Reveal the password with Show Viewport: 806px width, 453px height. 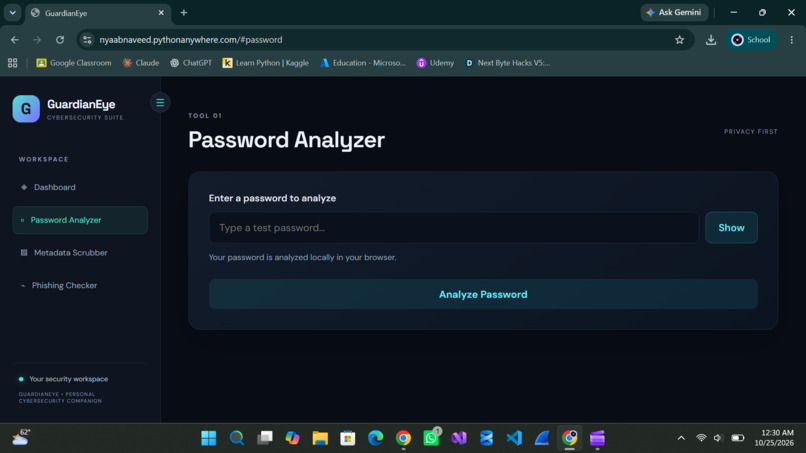(x=731, y=228)
